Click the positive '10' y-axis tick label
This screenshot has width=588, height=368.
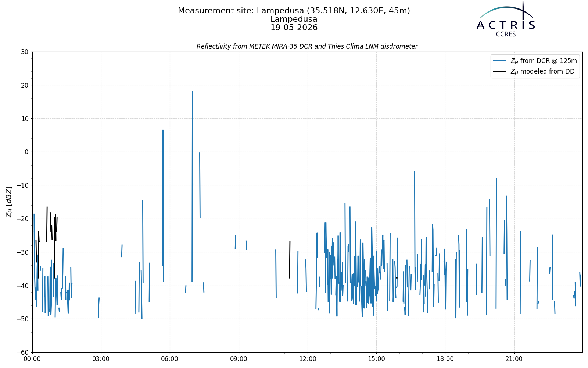coord(25,118)
